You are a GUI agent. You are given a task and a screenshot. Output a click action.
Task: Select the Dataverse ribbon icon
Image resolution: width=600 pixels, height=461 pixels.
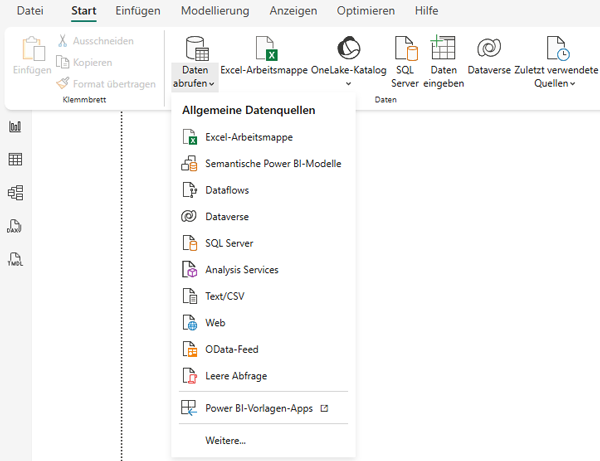point(489,48)
